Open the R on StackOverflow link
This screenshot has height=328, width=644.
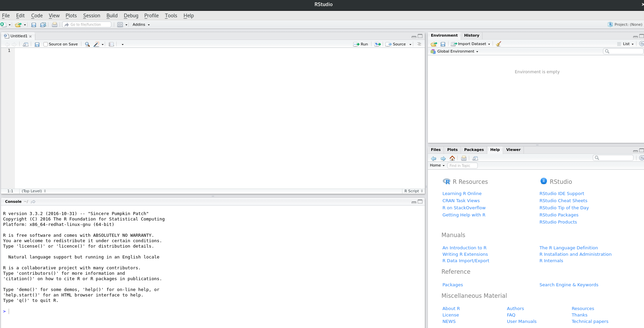click(464, 208)
